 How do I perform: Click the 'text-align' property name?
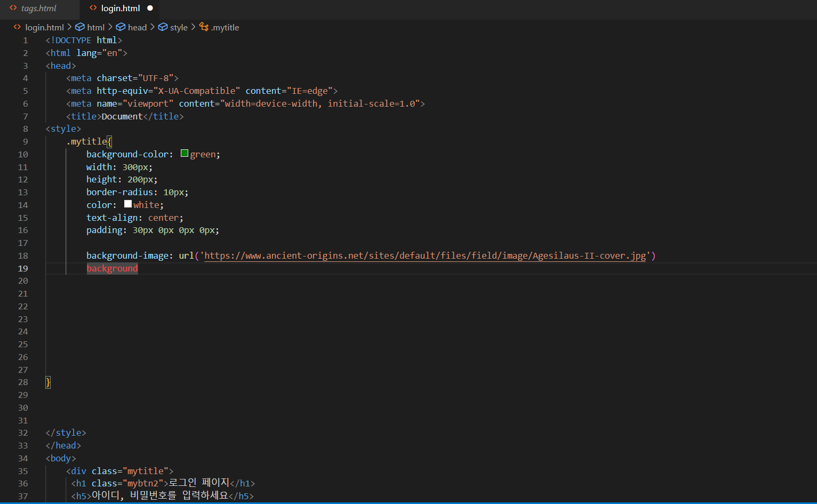point(112,218)
